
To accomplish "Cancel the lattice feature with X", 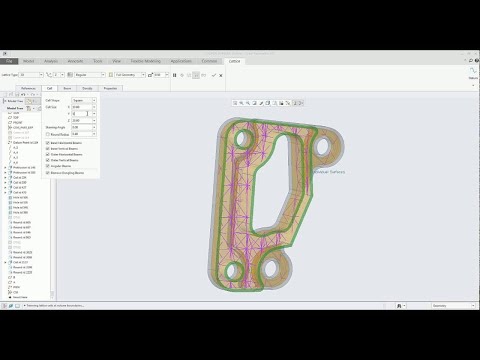I will click(x=221, y=75).
